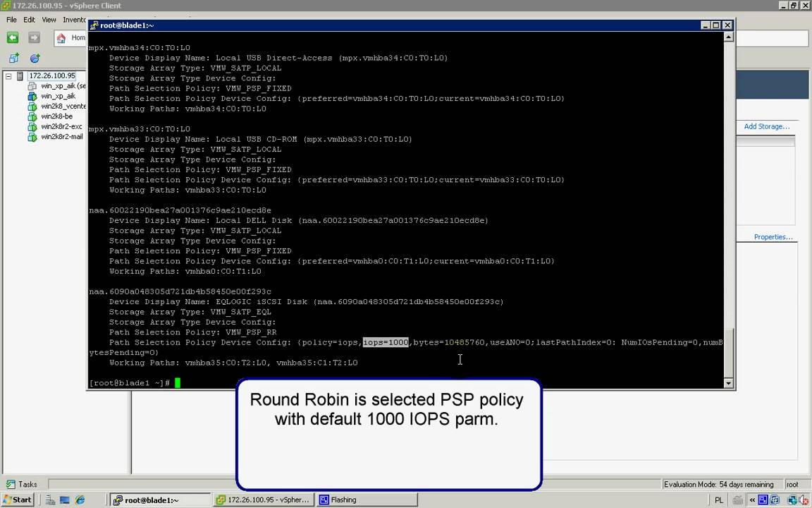Image resolution: width=812 pixels, height=508 pixels.
Task: Click the VM icon next to win2k8-be
Action: 32,116
